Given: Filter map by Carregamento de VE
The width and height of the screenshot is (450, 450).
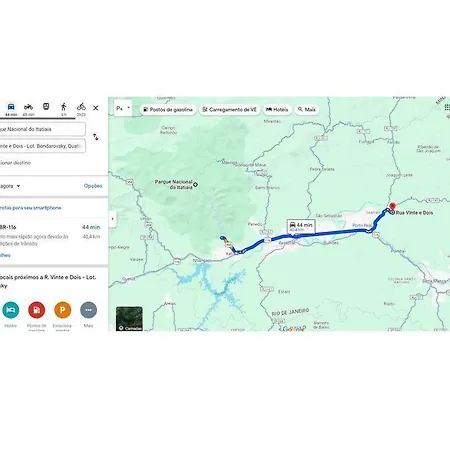Looking at the screenshot, I should [x=230, y=109].
